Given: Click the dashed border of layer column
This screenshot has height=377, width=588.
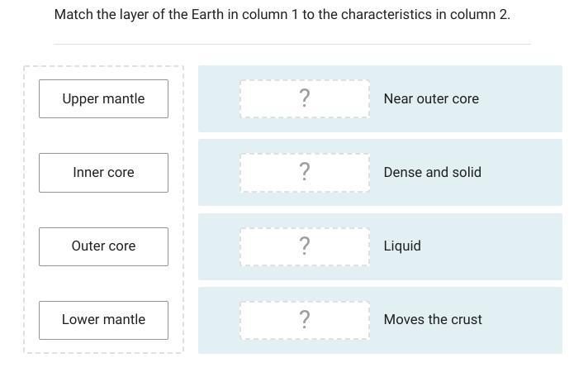Looking at the screenshot, I should [24, 207].
